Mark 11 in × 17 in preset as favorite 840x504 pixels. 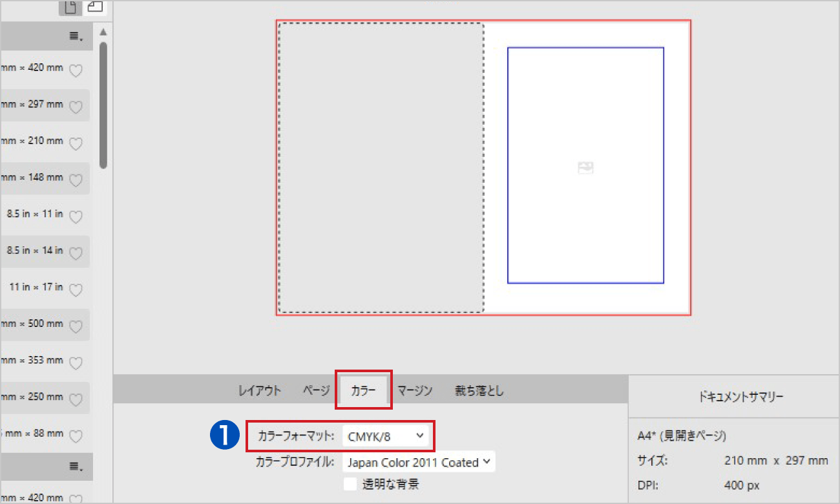pyautogui.click(x=76, y=289)
